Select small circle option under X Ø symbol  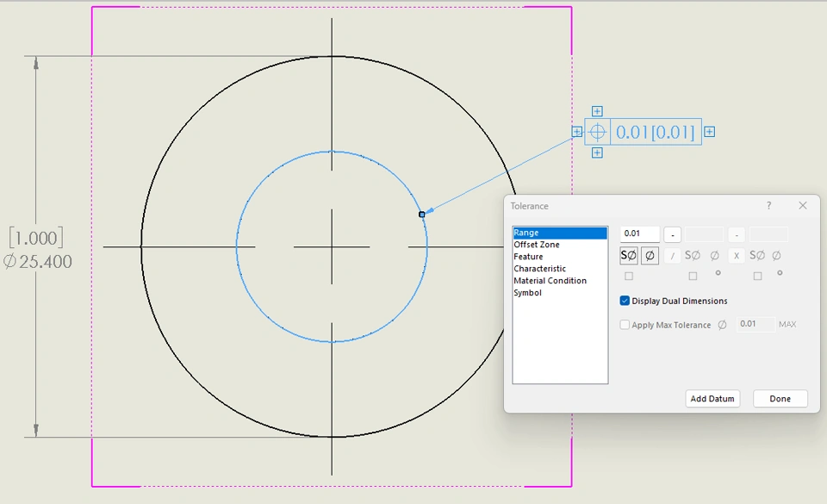click(780, 273)
